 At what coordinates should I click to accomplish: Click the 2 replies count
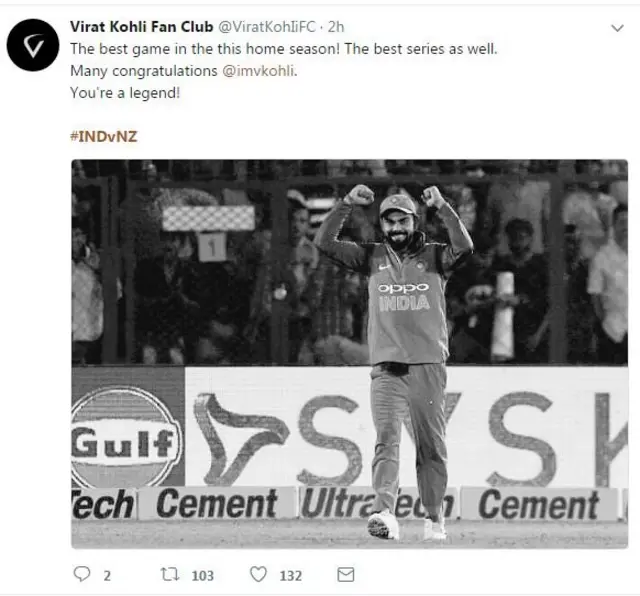[107, 576]
